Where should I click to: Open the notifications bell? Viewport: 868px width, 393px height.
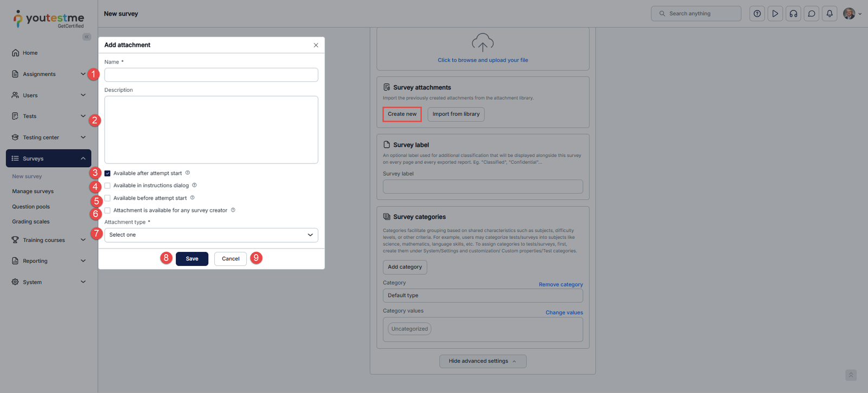pyautogui.click(x=829, y=14)
